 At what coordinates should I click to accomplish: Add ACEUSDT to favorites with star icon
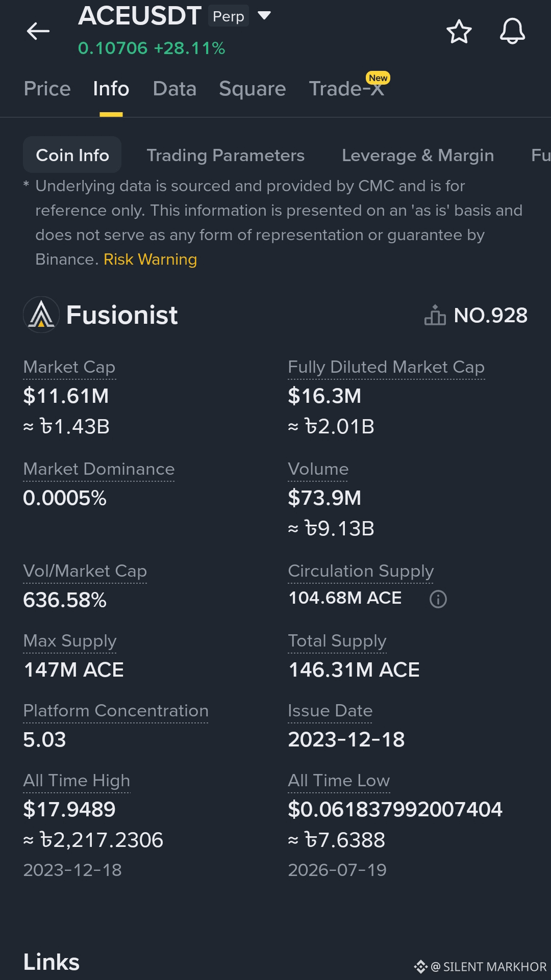pyautogui.click(x=459, y=32)
